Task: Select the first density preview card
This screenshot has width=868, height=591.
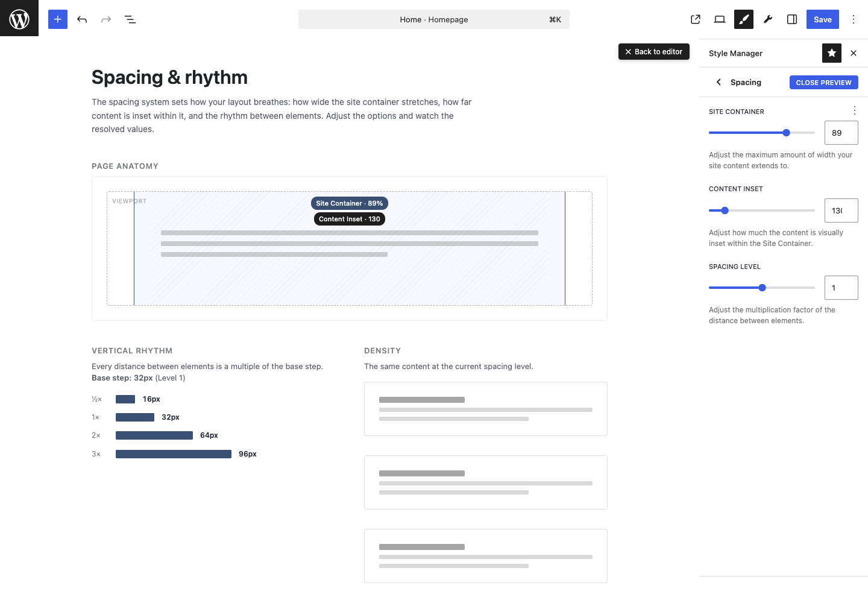Action: point(486,409)
